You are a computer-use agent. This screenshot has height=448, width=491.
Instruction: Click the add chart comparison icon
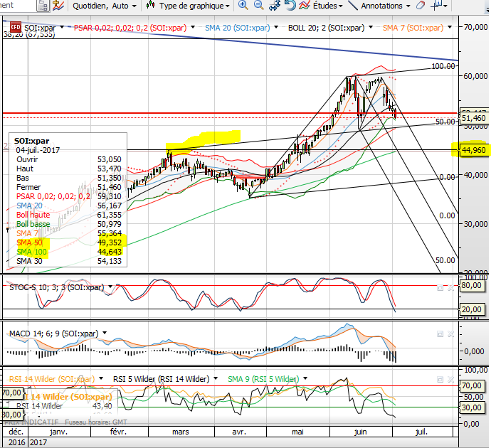(x=58, y=5)
